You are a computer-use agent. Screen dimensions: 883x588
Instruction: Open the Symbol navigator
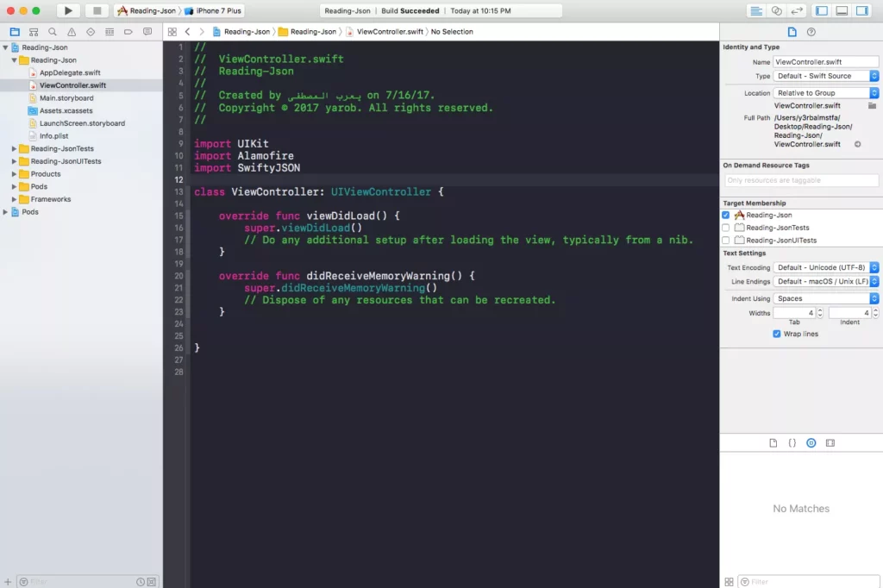(33, 31)
